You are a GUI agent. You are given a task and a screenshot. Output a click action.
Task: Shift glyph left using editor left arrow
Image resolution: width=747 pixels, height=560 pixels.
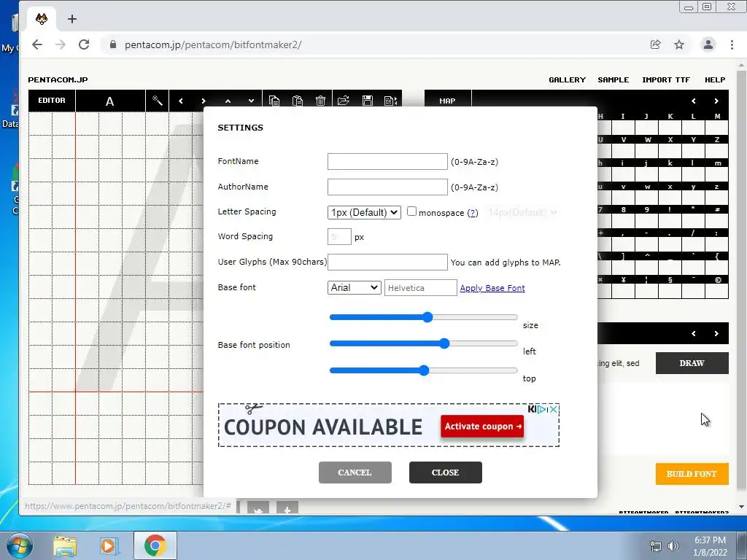[181, 101]
